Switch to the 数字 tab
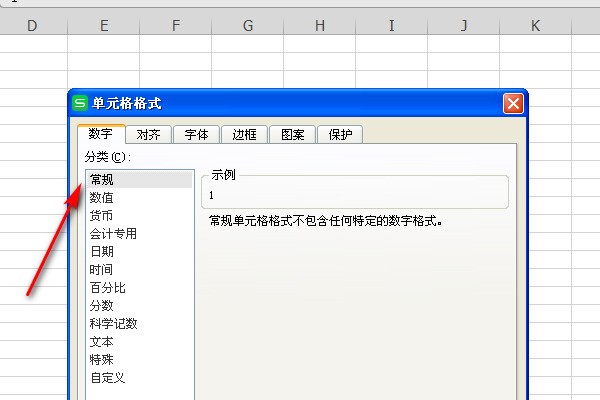Screen dimensions: 600x400 101,134
